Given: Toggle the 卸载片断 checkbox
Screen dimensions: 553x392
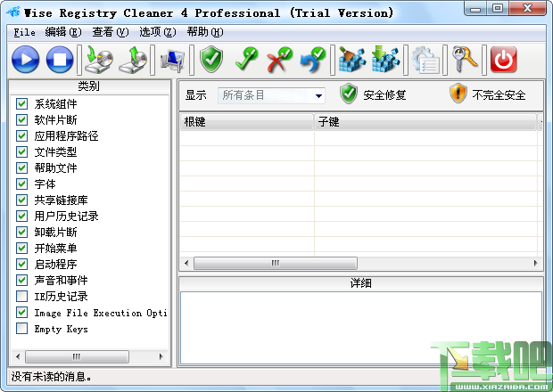Looking at the screenshot, I should point(22,232).
